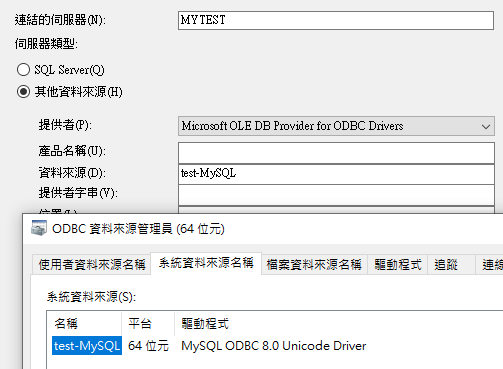Image resolution: width=503 pixels, height=369 pixels.
Task: Click the 64 位元 platform cell
Action: 148,346
